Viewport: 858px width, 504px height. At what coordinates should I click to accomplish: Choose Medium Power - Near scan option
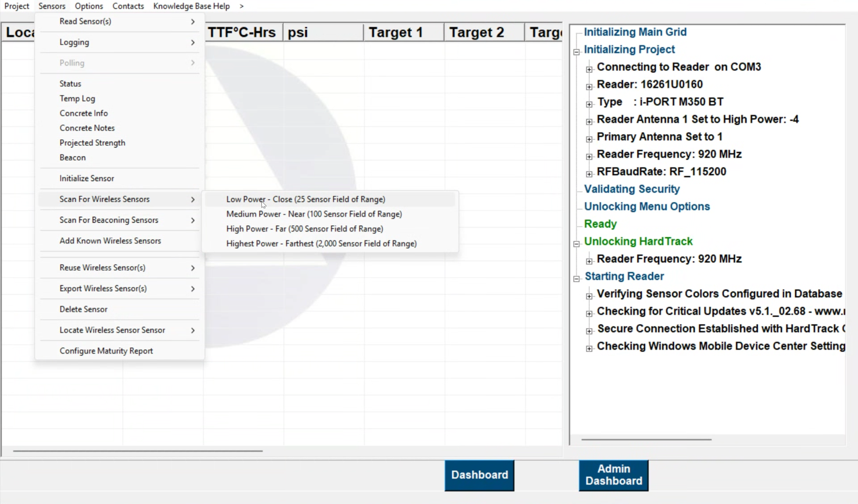pos(314,214)
